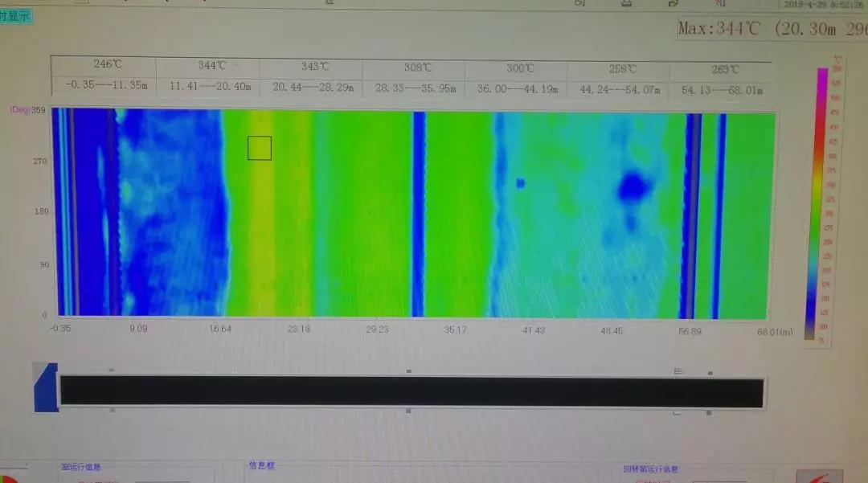This screenshot has width=868, height=483.
Task: Click the cyan 显示 label at top-left
Action: pyautogui.click(x=16, y=16)
